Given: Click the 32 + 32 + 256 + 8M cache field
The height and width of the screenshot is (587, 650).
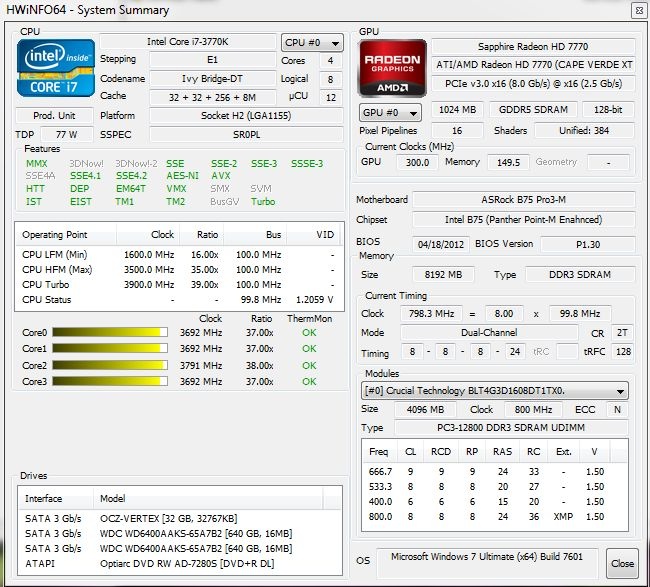Looking at the screenshot, I should 213,97.
